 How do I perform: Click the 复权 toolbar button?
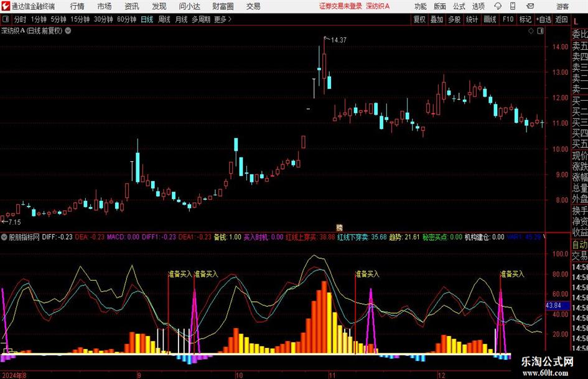419,19
